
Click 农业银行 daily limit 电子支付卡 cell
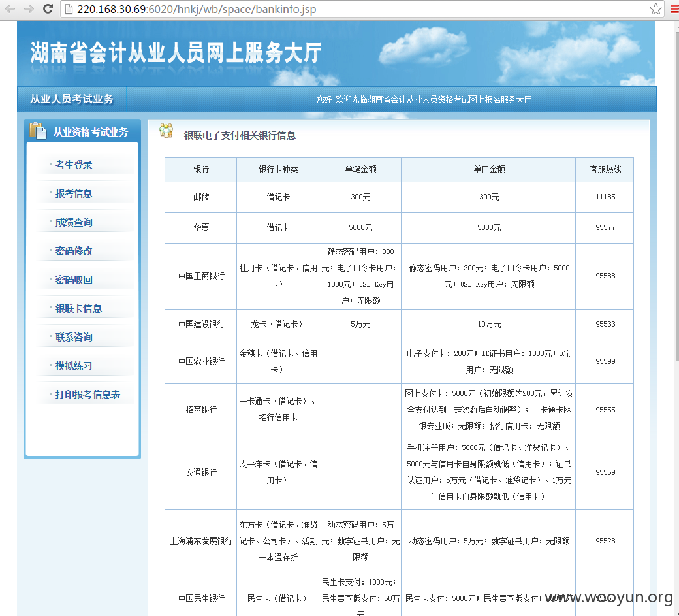(x=489, y=362)
